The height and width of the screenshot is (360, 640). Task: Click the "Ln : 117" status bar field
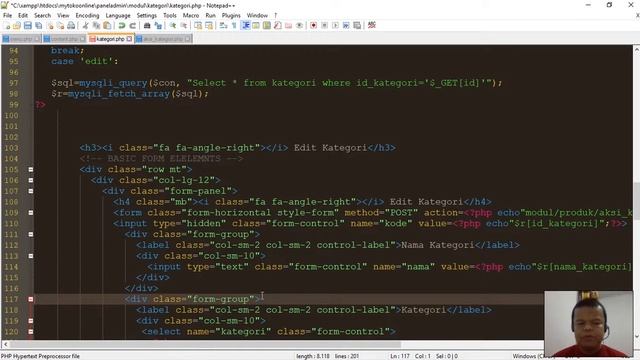(400, 356)
